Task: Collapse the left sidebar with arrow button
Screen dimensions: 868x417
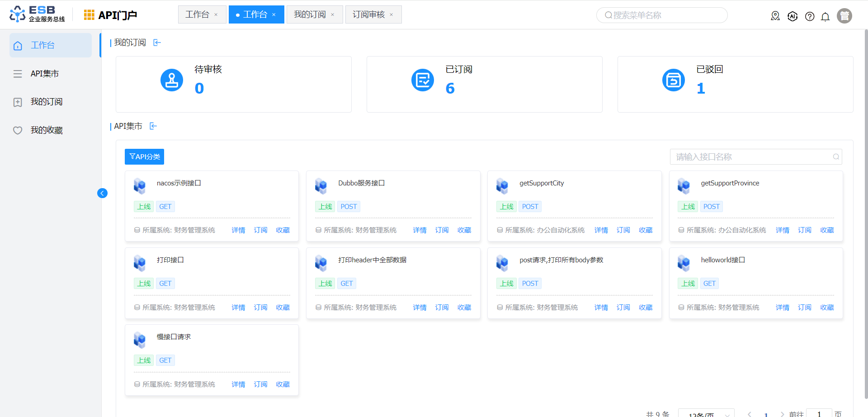Action: pos(102,193)
